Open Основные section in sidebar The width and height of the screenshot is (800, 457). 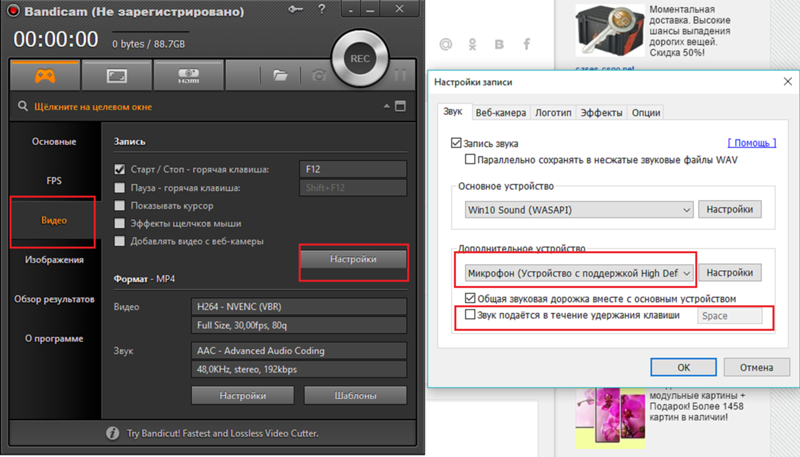coord(54,141)
